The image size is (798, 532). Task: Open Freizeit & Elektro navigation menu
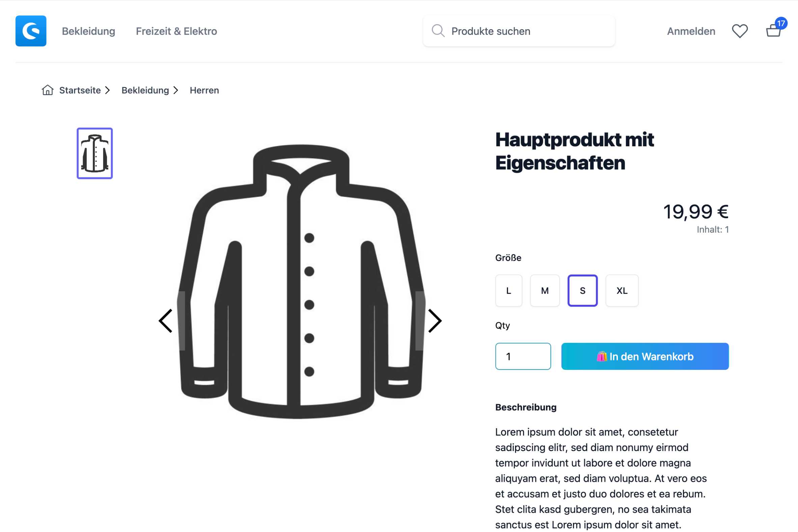click(176, 31)
